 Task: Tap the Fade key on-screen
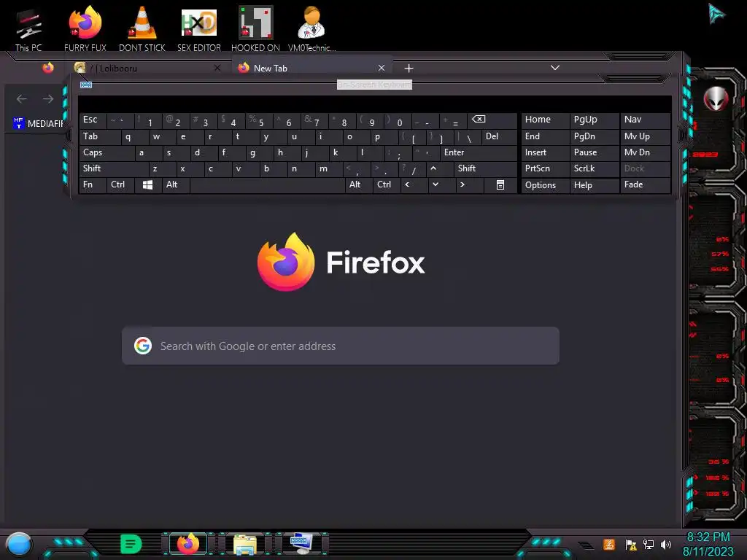point(646,184)
